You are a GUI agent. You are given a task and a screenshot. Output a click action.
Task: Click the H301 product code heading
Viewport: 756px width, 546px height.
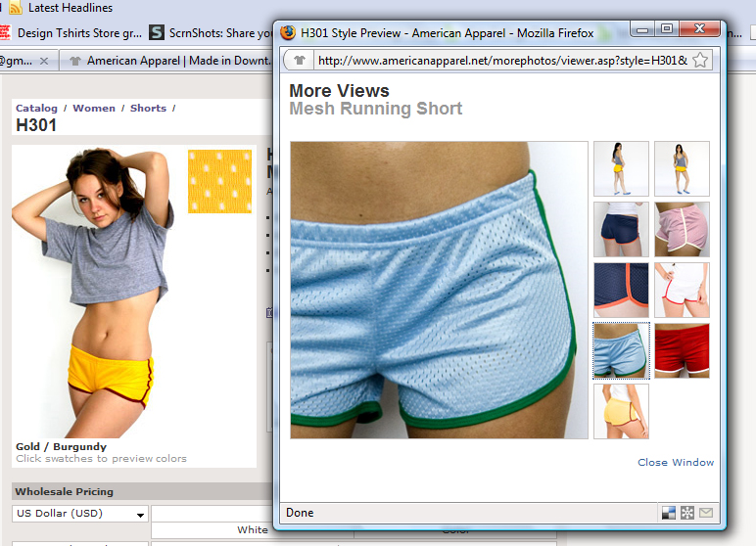pos(36,125)
